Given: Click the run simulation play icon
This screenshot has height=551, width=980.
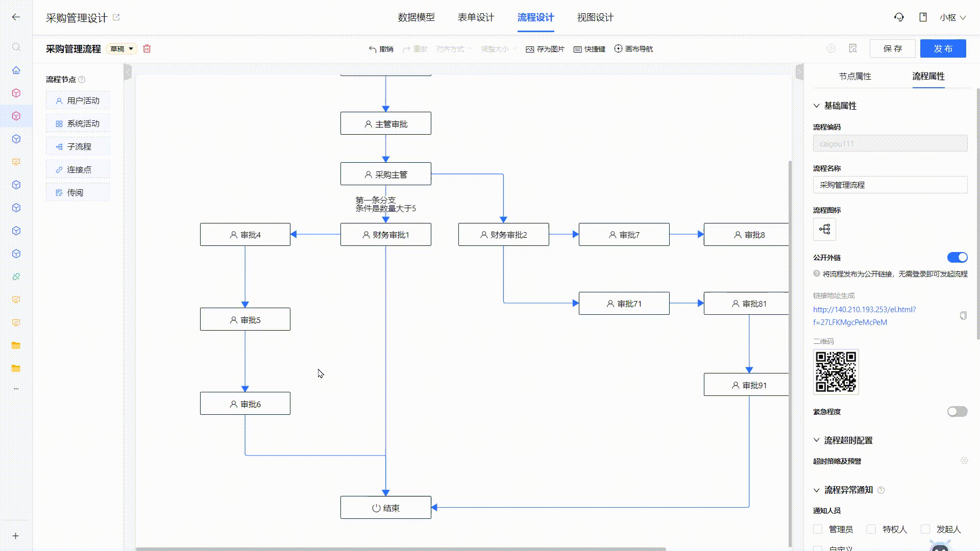Looking at the screenshot, I should point(831,48).
